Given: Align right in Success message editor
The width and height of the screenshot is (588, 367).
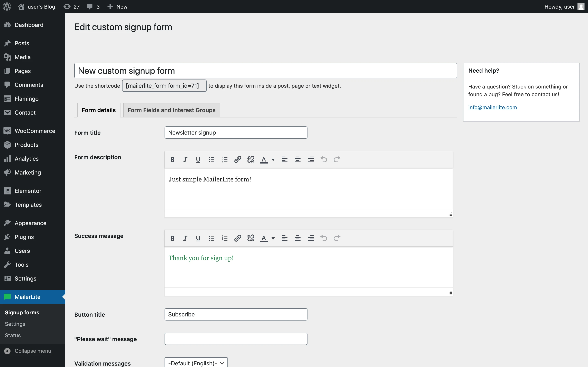Looking at the screenshot, I should pos(311,238).
